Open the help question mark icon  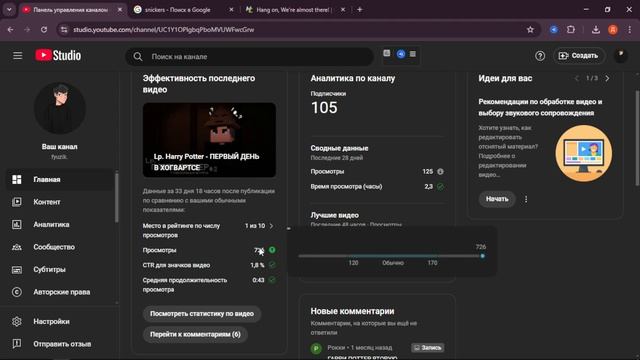point(540,56)
